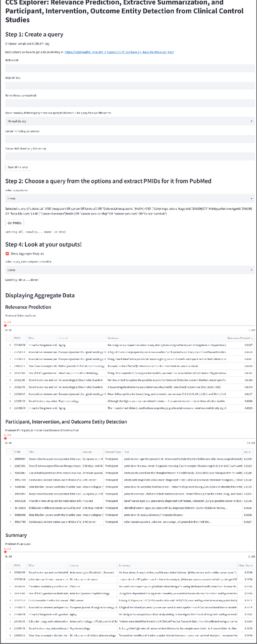Sort by the Element Type column header
This screenshot has width=257, height=644.
point(112,452)
